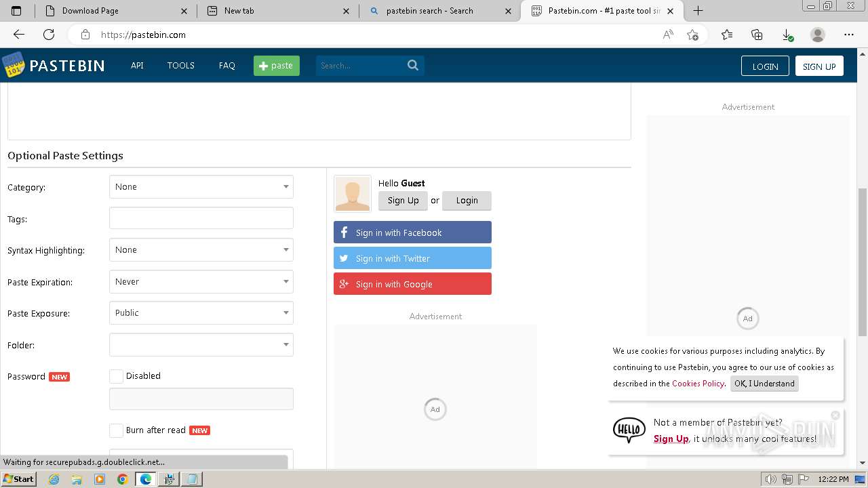
Task: Click the LOGIN button in the header
Action: click(x=765, y=66)
